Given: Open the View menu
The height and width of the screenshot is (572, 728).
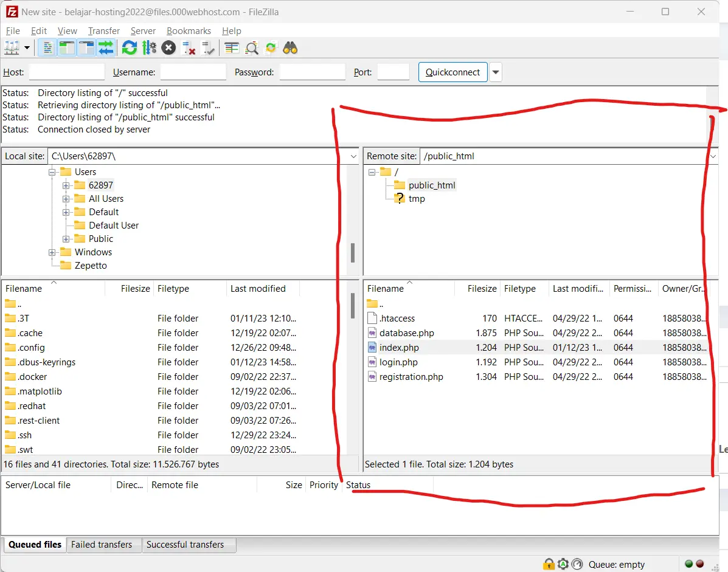Looking at the screenshot, I should pyautogui.click(x=68, y=30).
